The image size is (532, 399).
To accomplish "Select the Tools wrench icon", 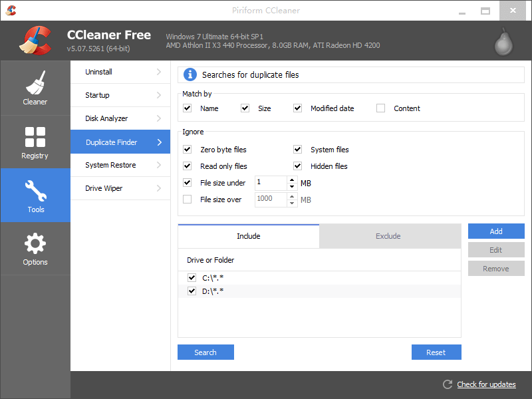I will (x=35, y=194).
